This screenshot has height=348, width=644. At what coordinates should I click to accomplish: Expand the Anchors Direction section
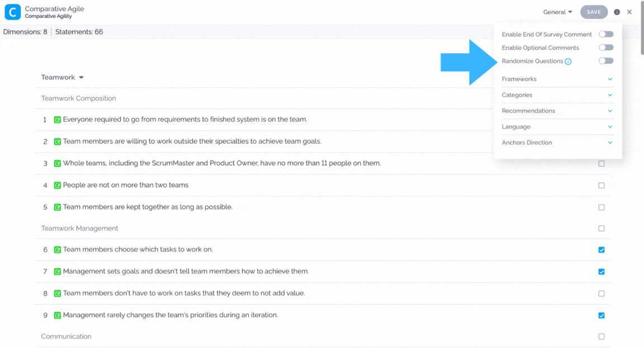[557, 142]
